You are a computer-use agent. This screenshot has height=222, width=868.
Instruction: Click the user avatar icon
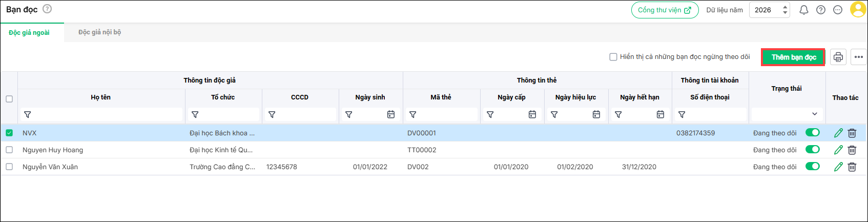click(858, 10)
